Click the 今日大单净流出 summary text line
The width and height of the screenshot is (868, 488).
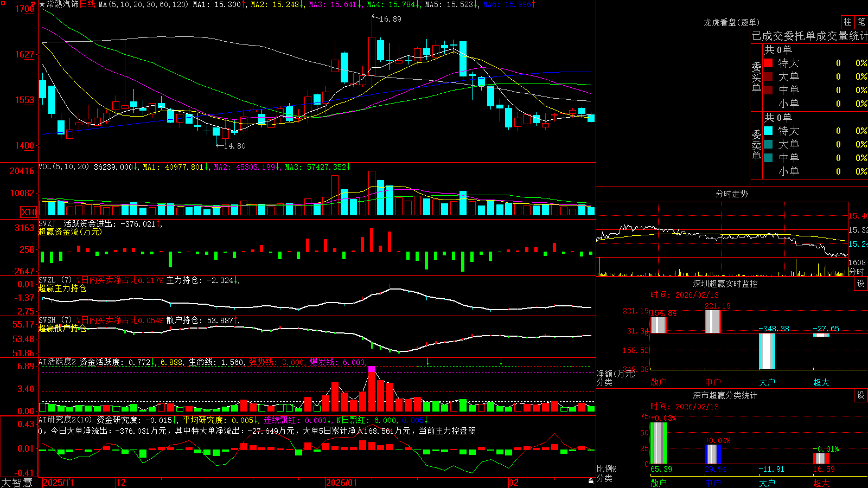[257, 431]
